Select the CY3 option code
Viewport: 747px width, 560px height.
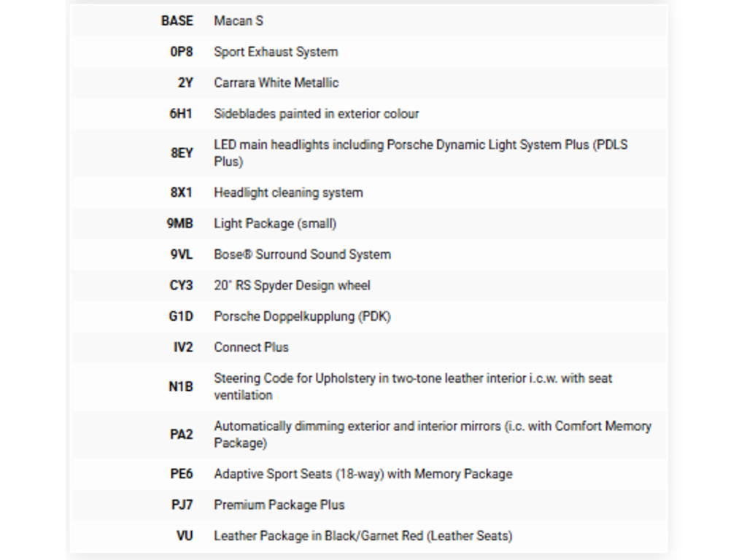(x=181, y=285)
